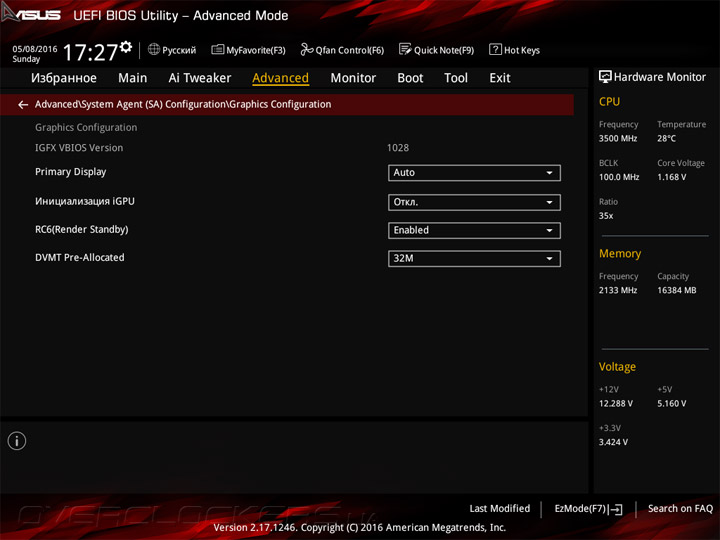Image resolution: width=720 pixels, height=540 pixels.
Task: Click the clock time 17:27
Action: pos(91,52)
